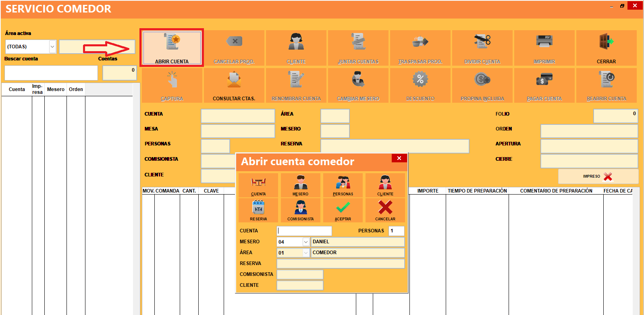Click the Cuenta column header in the accounts list
The height and width of the screenshot is (315, 644).
coord(17,89)
